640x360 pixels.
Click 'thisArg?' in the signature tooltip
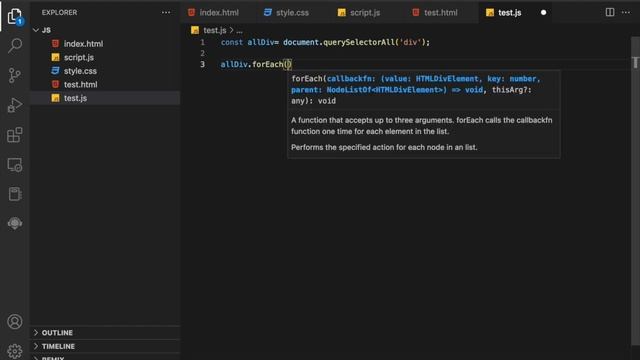coord(509,90)
